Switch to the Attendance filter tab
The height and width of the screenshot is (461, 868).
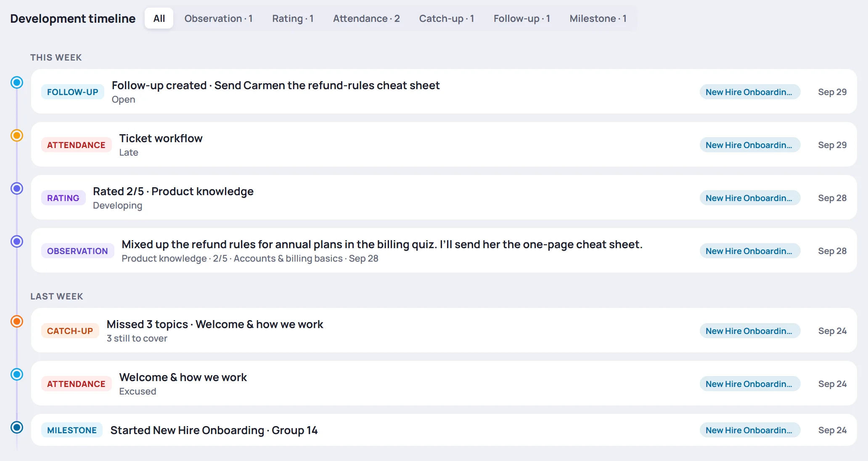[366, 19]
